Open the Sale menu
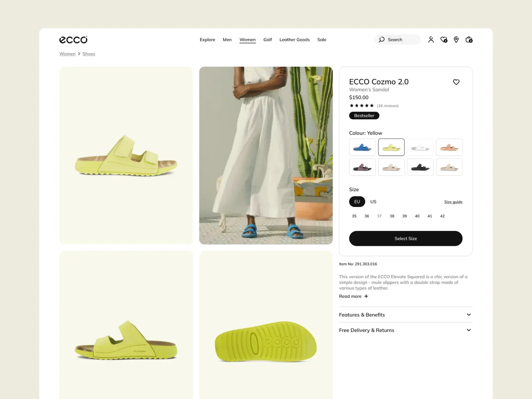Image resolution: width=532 pixels, height=399 pixels. coord(322,40)
